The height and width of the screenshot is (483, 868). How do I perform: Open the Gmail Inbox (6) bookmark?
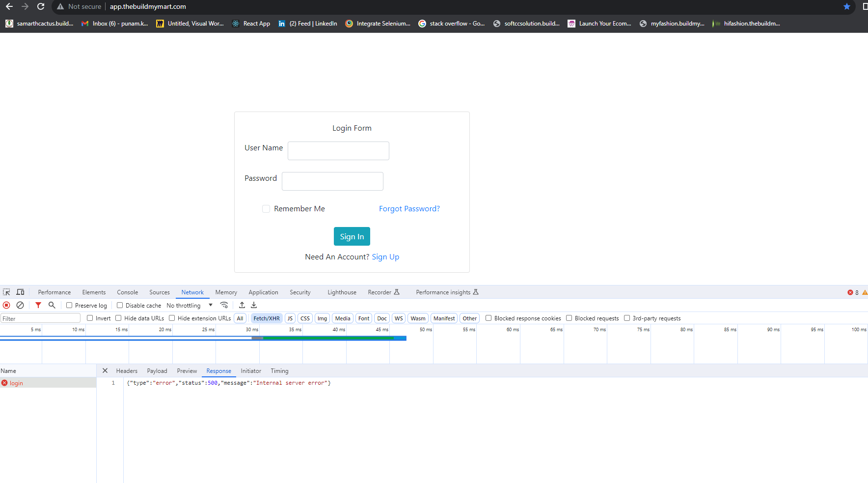pos(115,24)
